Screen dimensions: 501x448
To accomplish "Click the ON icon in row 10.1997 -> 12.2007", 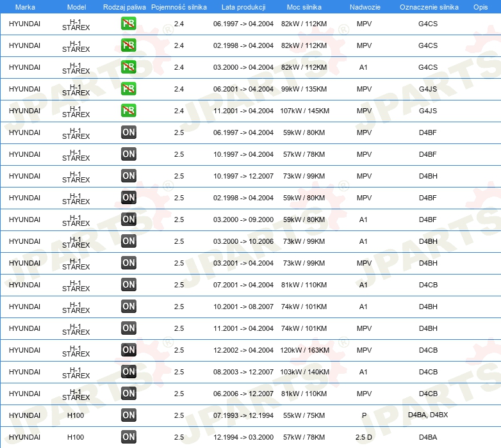I will point(128,175).
